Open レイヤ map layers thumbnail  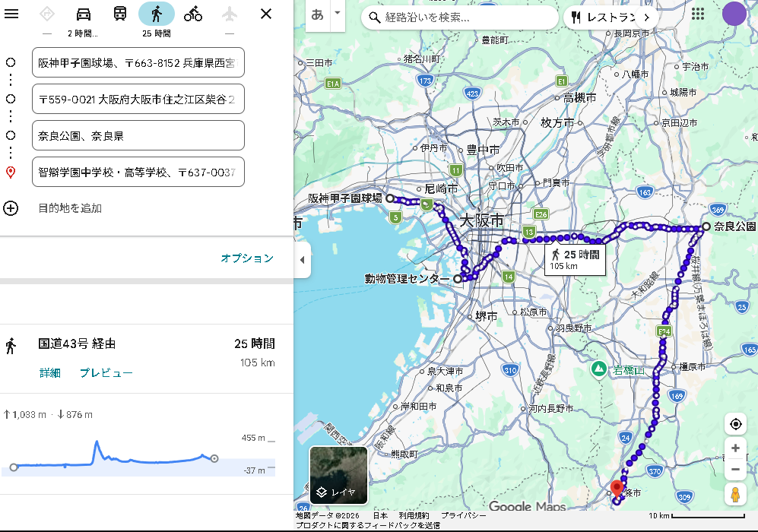click(338, 475)
